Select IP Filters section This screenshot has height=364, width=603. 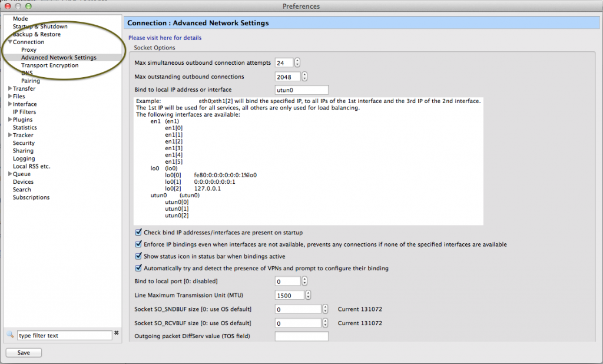point(24,111)
